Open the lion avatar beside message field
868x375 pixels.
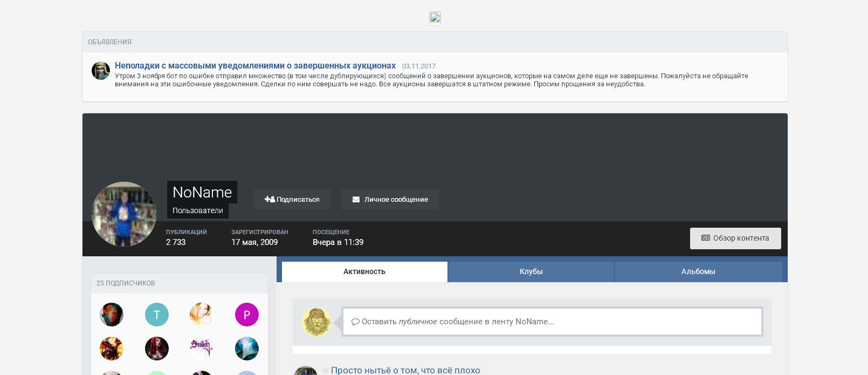pyautogui.click(x=316, y=322)
